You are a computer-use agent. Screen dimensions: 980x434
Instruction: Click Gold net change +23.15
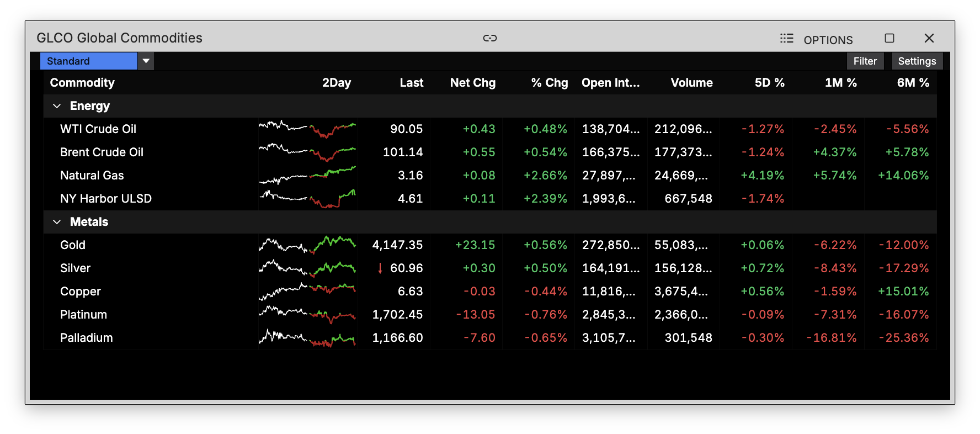[x=475, y=245]
